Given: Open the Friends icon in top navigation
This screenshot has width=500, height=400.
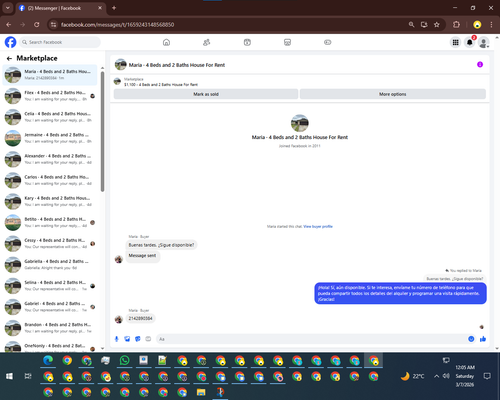Looking at the screenshot, I should tap(207, 42).
